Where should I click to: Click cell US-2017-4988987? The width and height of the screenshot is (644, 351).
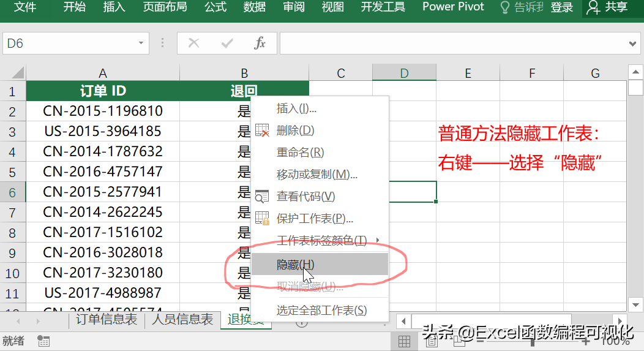(x=103, y=293)
